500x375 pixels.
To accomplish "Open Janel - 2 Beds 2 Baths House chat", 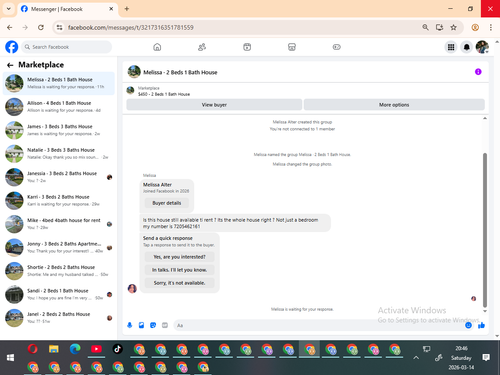I will pyautogui.click(x=59, y=318).
